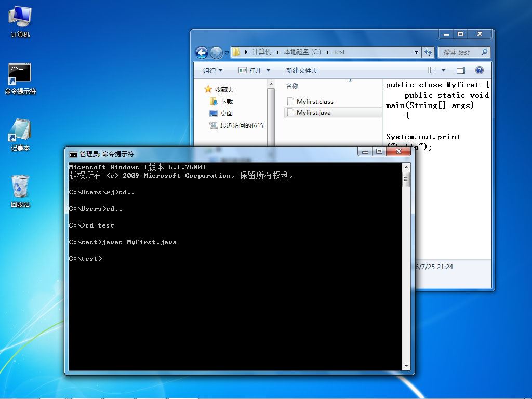The width and height of the screenshot is (532, 399).
Task: Click the folder icon in the address bar
Action: 236,52
